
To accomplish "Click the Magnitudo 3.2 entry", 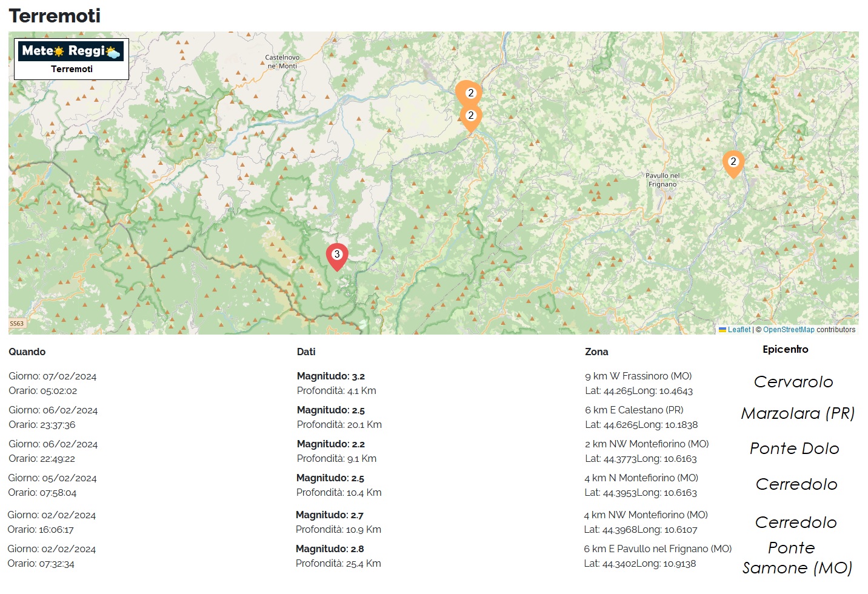I will [x=331, y=376].
